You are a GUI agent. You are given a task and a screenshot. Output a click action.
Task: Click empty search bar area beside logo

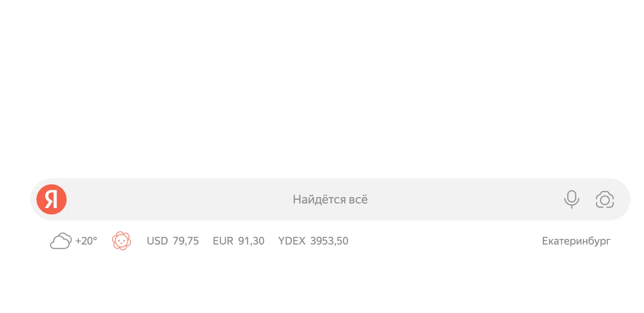[x=113, y=199]
